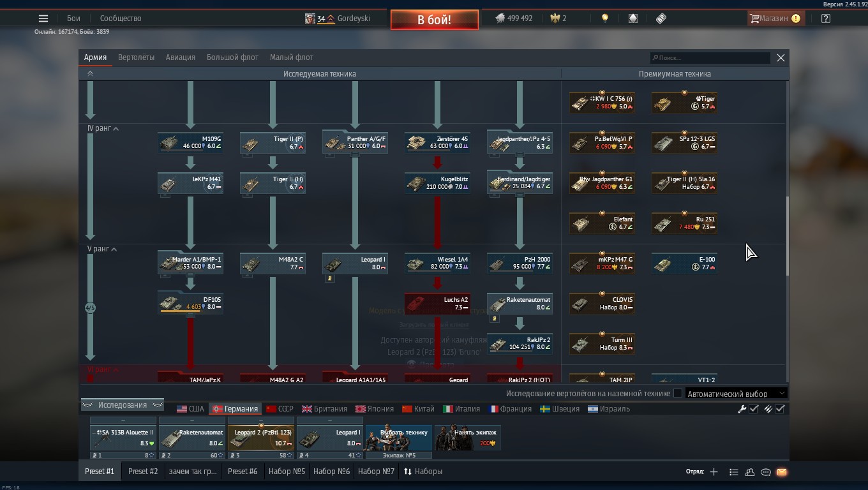Select the Luchs A2 locked vehicle
This screenshot has height=490, width=868.
438,304
